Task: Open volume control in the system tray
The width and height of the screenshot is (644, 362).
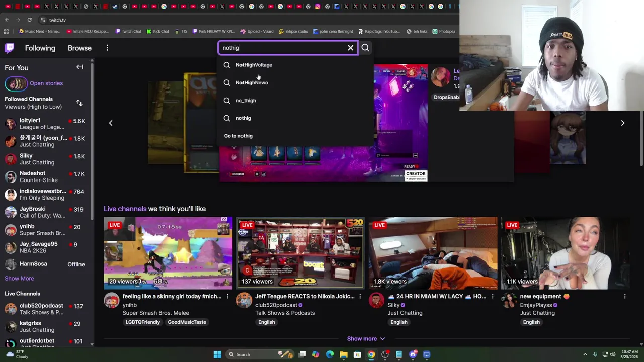Action: click(x=613, y=354)
